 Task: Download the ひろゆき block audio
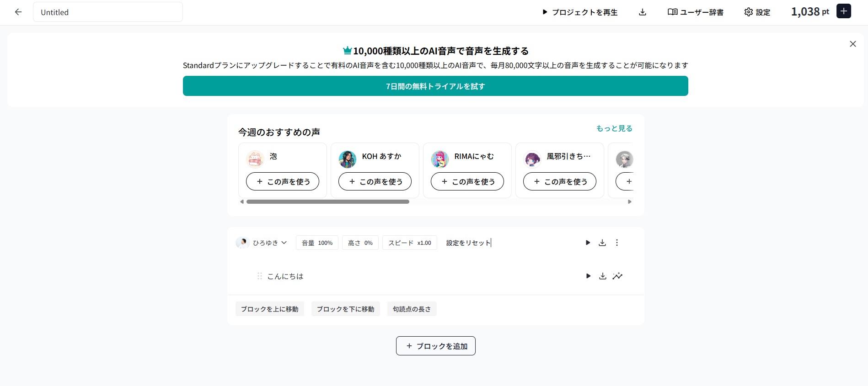tap(602, 243)
